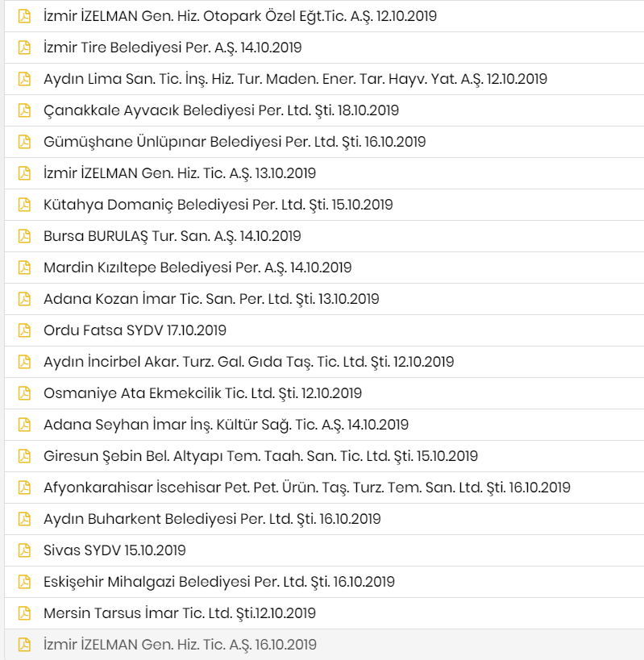The image size is (644, 660).
Task: Click PDF icon beside İzmir İZELMAN 16.10.2019
Action: (24, 645)
